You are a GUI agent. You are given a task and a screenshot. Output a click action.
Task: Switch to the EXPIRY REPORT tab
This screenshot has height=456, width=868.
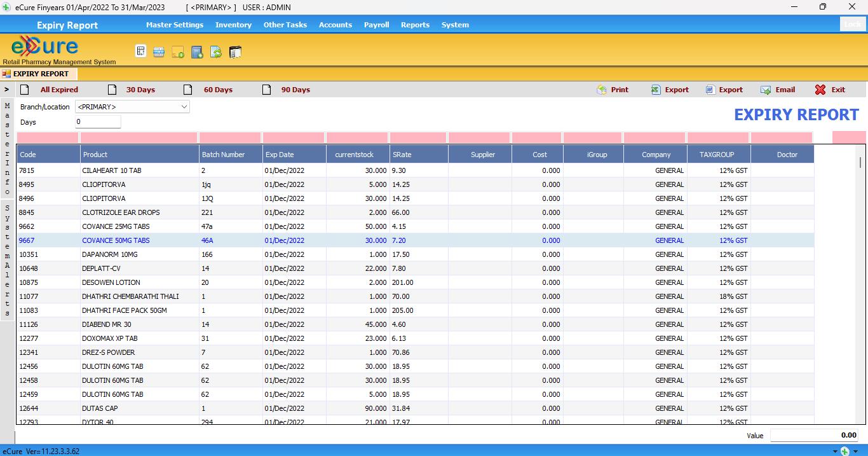40,74
